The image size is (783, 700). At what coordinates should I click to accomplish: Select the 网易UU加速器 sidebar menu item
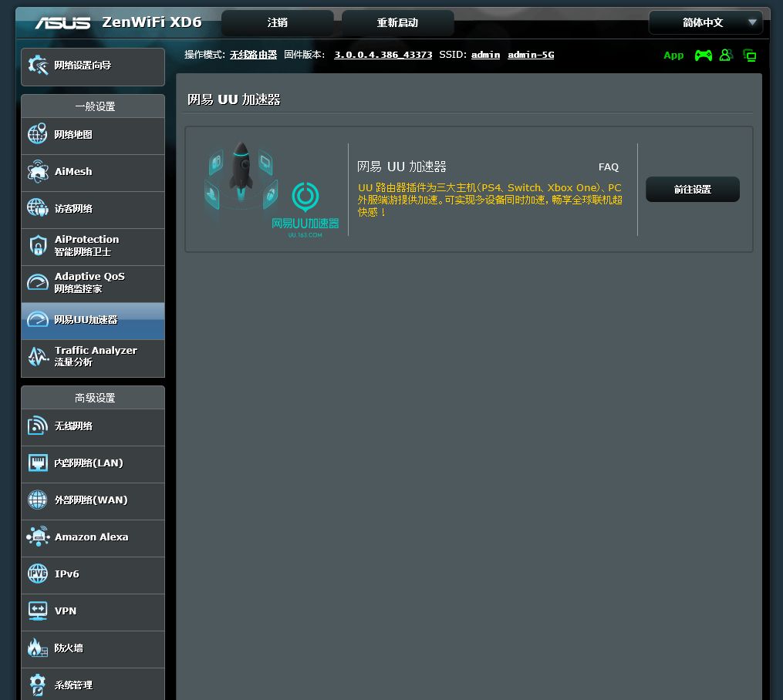pyautogui.click(x=93, y=321)
